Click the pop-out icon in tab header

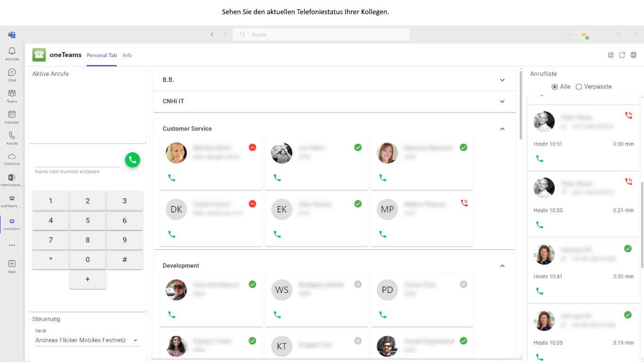coord(611,55)
